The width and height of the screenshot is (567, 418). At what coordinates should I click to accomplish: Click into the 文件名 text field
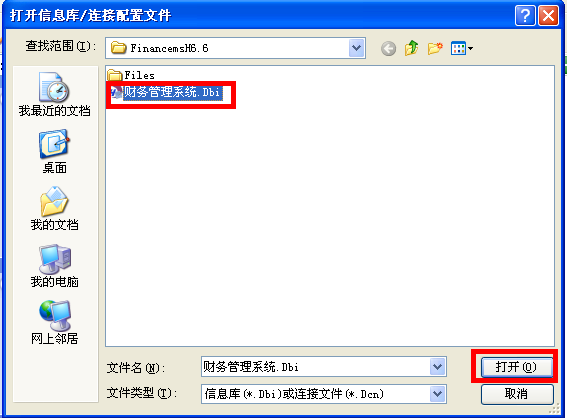tap(315, 367)
